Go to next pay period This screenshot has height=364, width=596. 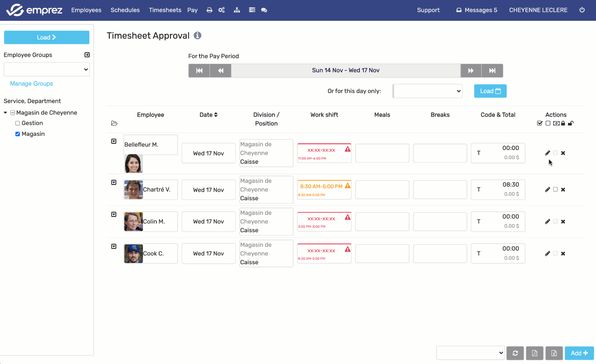[x=471, y=70]
